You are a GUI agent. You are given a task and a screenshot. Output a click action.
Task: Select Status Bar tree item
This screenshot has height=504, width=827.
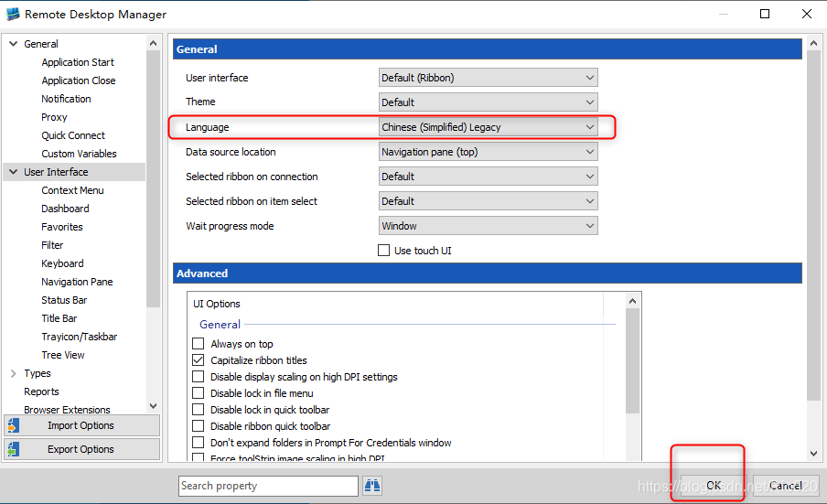[x=64, y=300]
